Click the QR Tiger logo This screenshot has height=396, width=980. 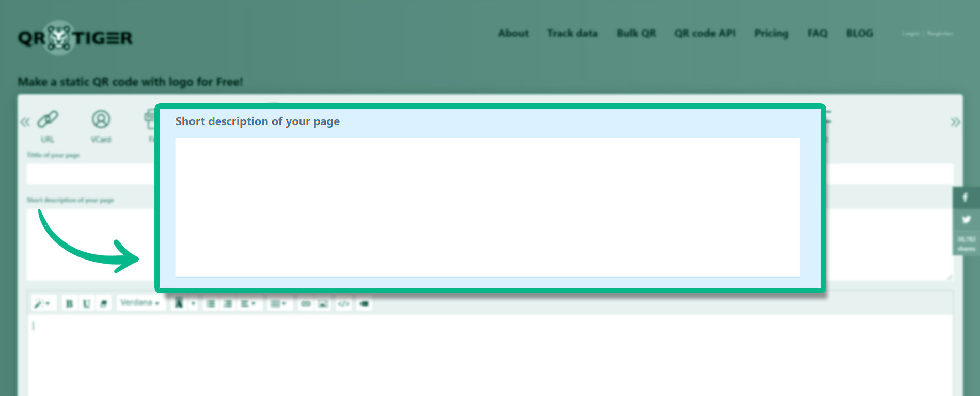[x=75, y=38]
